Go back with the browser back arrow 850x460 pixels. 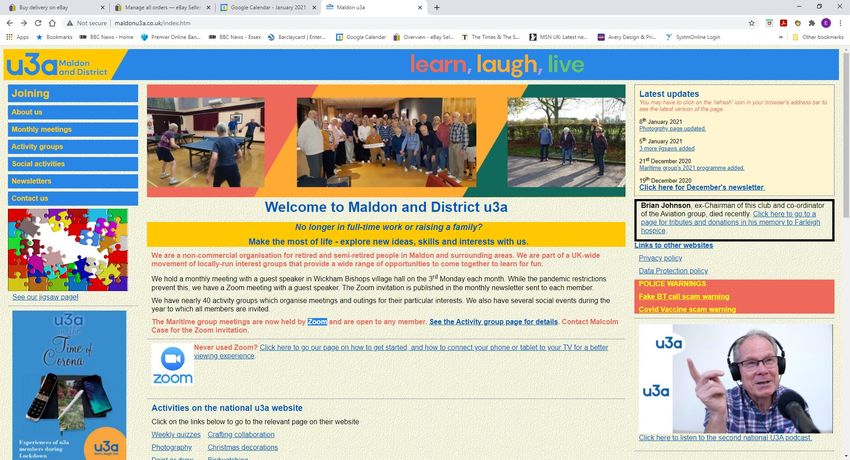(10, 23)
